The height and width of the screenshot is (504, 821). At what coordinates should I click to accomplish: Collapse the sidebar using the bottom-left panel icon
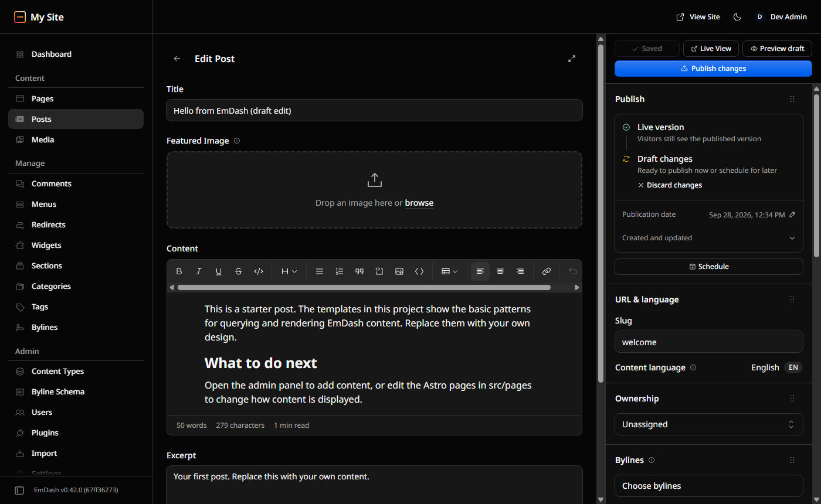pyautogui.click(x=19, y=490)
